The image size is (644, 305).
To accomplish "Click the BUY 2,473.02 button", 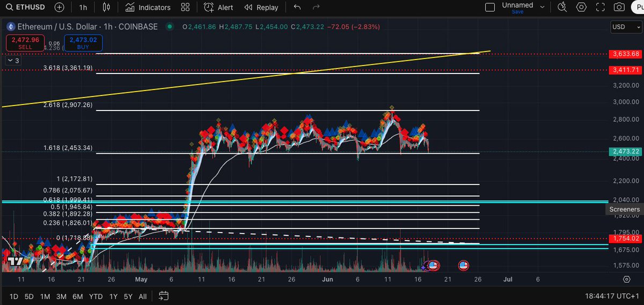I will coord(83,43).
